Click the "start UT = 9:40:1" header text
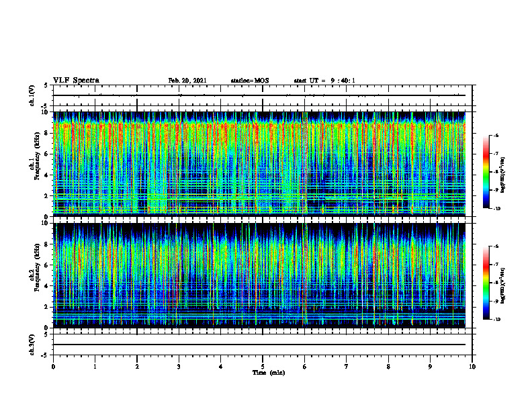Image resolution: width=532 pixels, height=411 pixels. click(324, 81)
